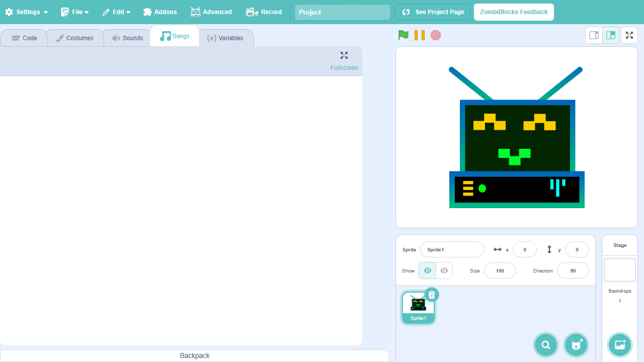This screenshot has height=362, width=644.
Task: Click the sprite Direction field
Action: click(x=573, y=270)
